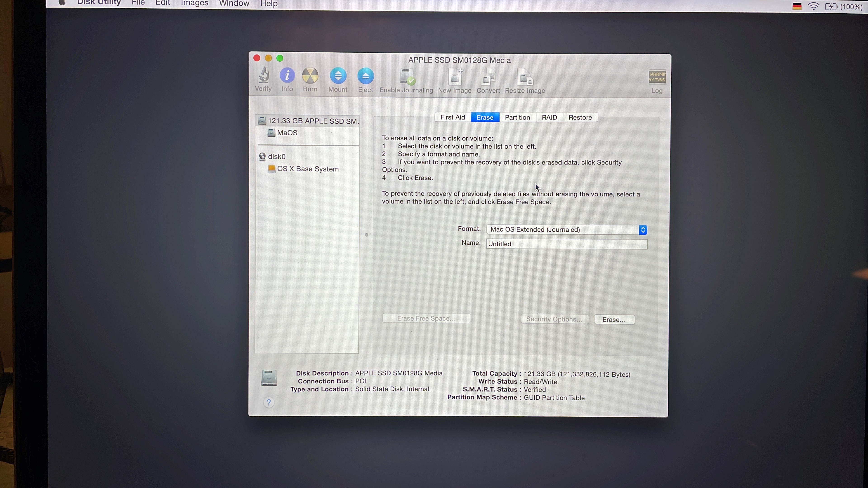
Task: Open the Format dropdown menu
Action: [x=567, y=230]
